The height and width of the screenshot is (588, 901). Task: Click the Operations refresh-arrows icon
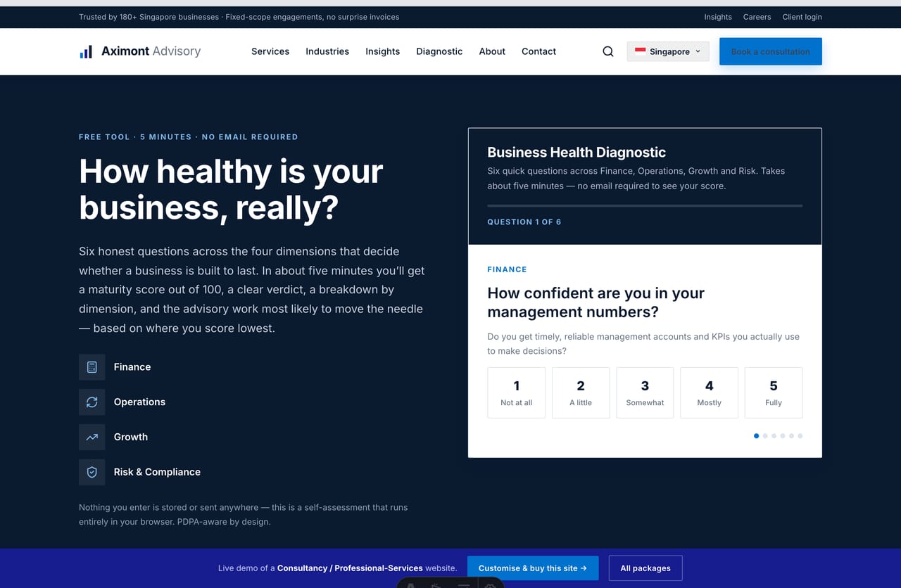pyautogui.click(x=92, y=402)
